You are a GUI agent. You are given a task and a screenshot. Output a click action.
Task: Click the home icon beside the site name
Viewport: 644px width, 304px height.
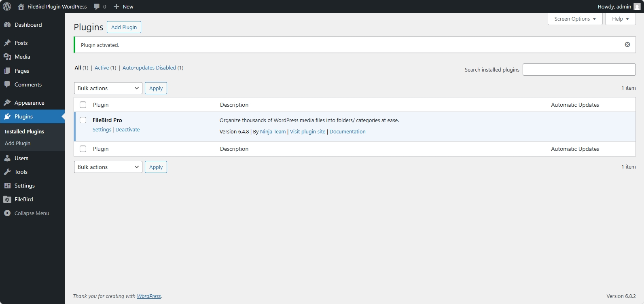[x=21, y=6]
